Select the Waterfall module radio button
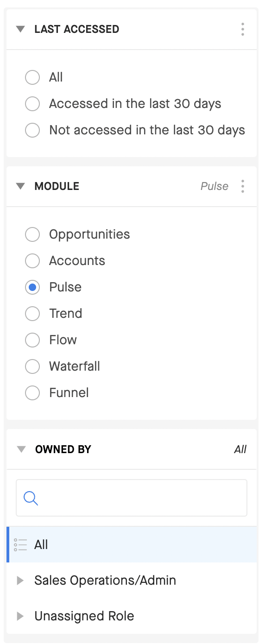 [x=32, y=366]
